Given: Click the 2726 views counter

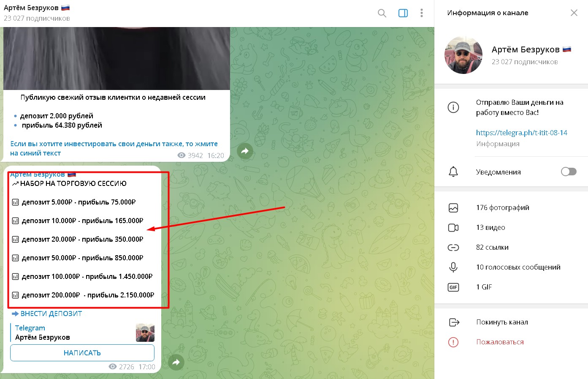Looking at the screenshot, I should point(122,367).
